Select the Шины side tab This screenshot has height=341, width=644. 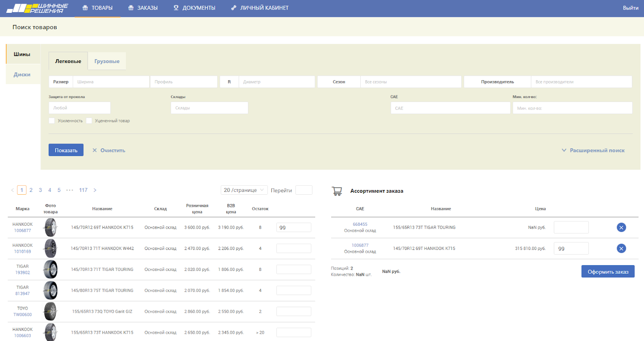pyautogui.click(x=22, y=54)
